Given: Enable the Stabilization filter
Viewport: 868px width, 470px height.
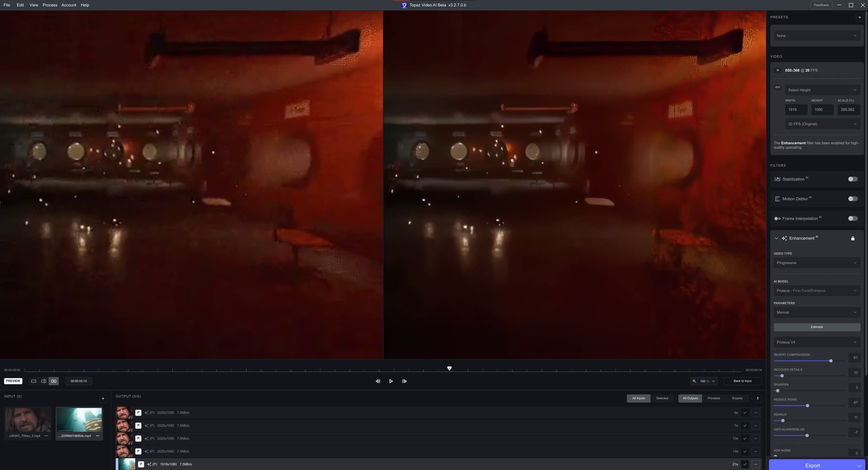Looking at the screenshot, I should [x=853, y=179].
